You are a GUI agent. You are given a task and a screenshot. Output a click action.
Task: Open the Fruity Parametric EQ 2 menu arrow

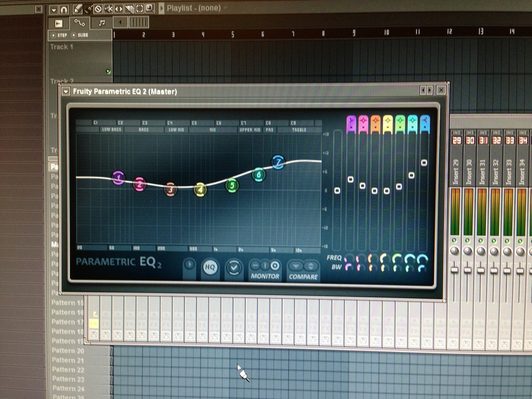[x=66, y=91]
